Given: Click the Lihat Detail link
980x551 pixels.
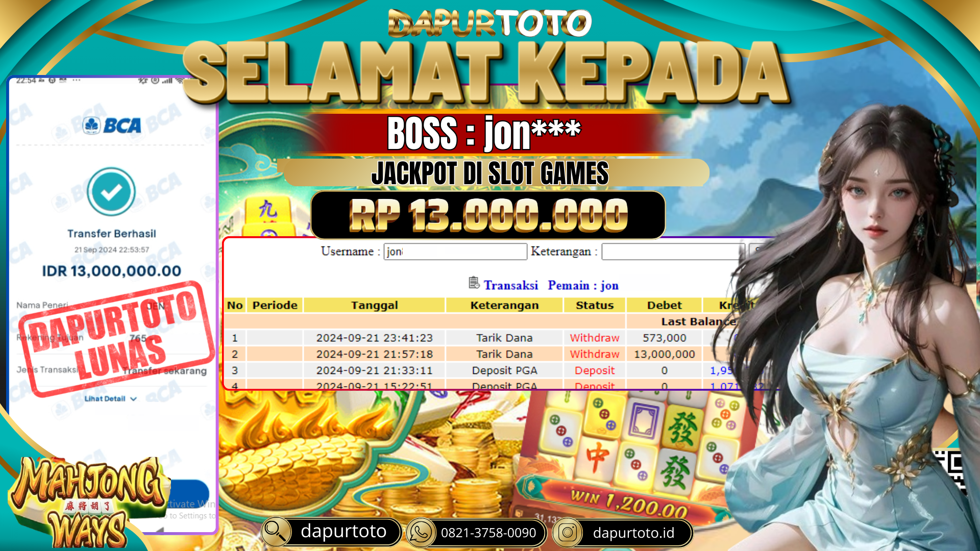Looking at the screenshot, I should pos(105,398).
